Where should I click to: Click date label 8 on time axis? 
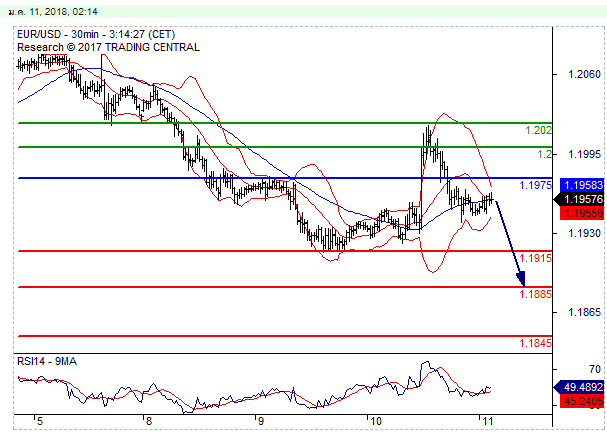point(149,421)
